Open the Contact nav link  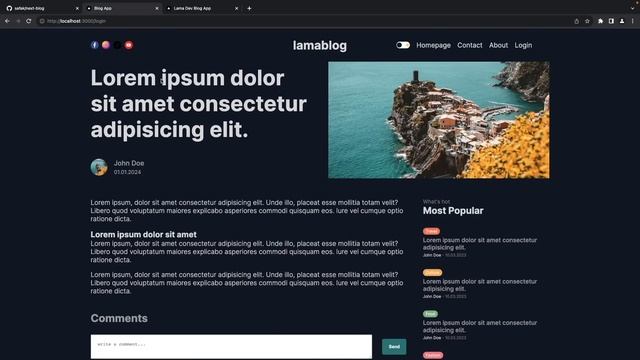(x=470, y=45)
